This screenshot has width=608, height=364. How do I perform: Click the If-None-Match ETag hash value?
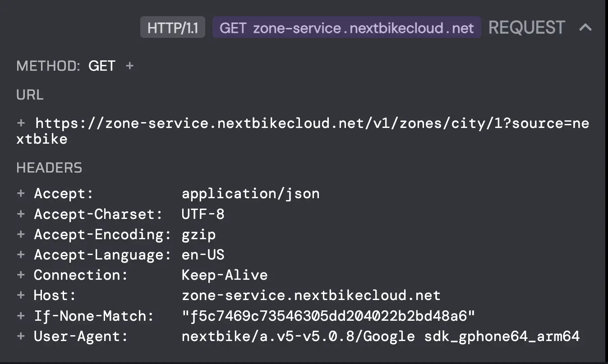pos(328,316)
